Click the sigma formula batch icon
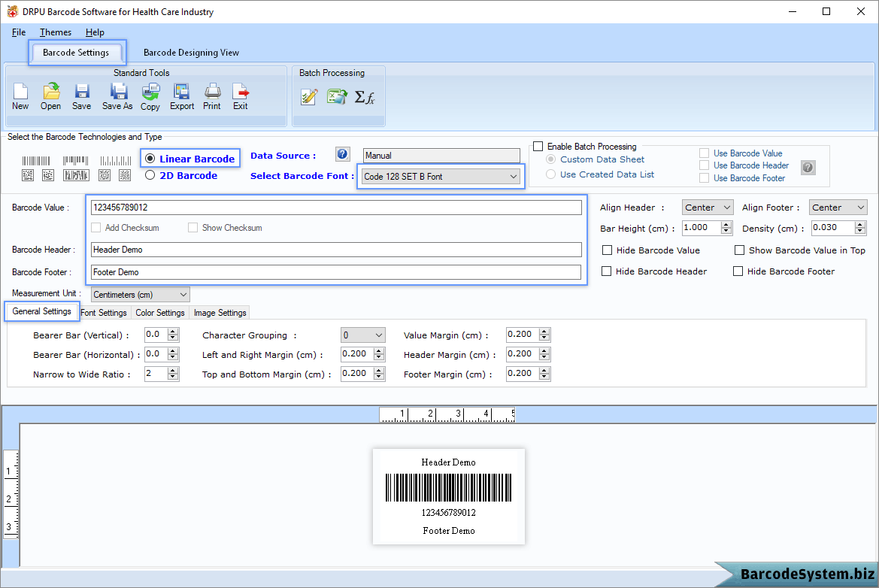The image size is (879, 588). click(365, 98)
